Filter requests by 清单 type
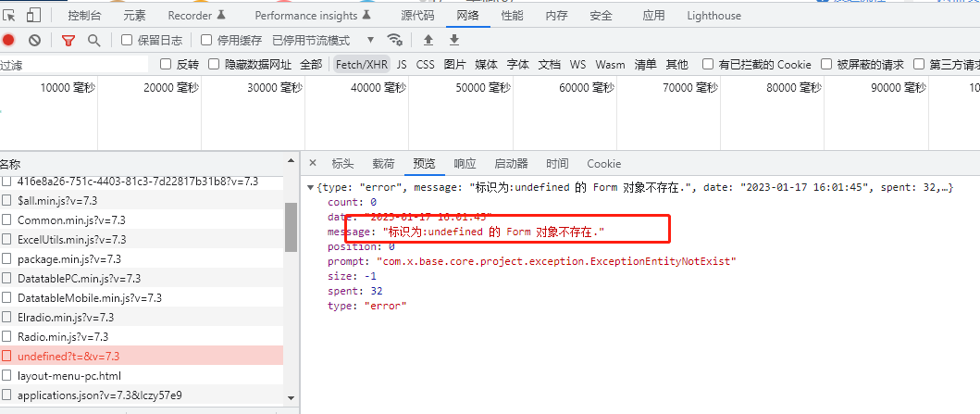This screenshot has width=980, height=414. 646,65
